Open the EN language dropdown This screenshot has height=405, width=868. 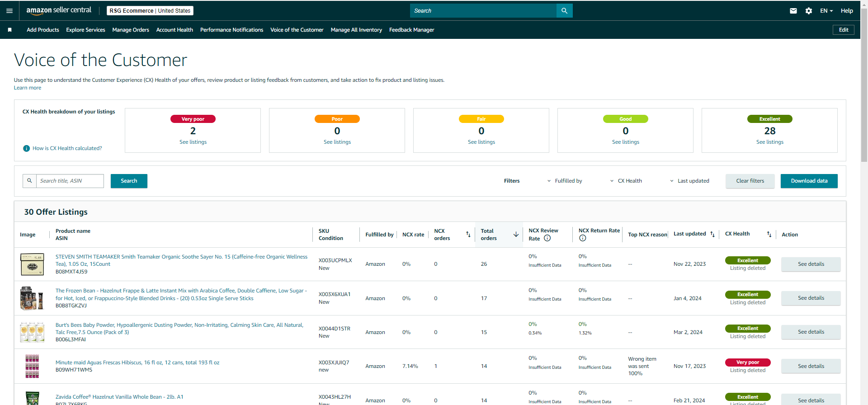(826, 11)
